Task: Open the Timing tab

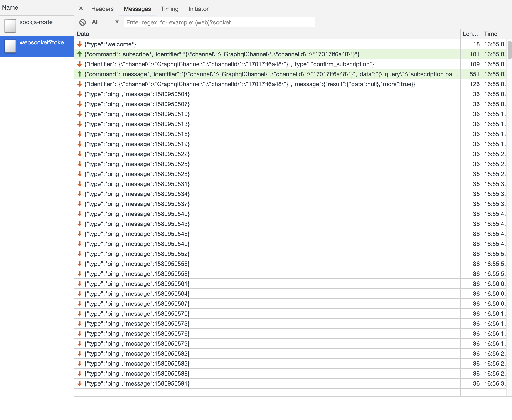Action: pos(169,9)
